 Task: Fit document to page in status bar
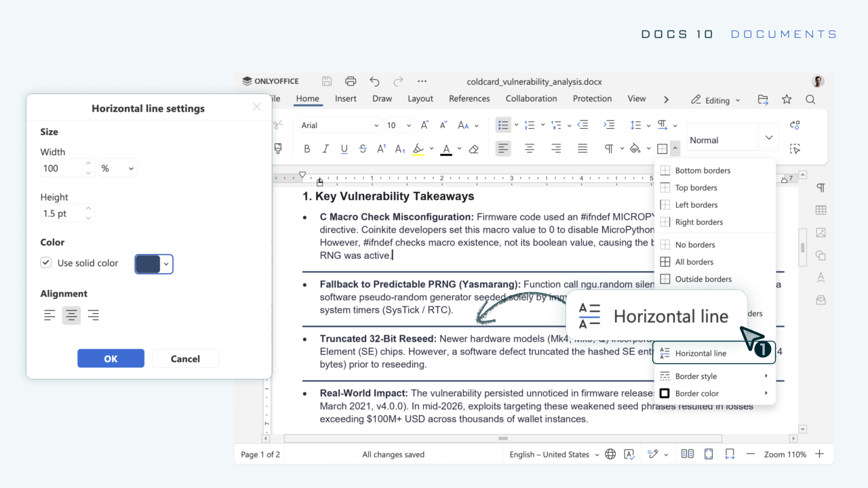709,454
